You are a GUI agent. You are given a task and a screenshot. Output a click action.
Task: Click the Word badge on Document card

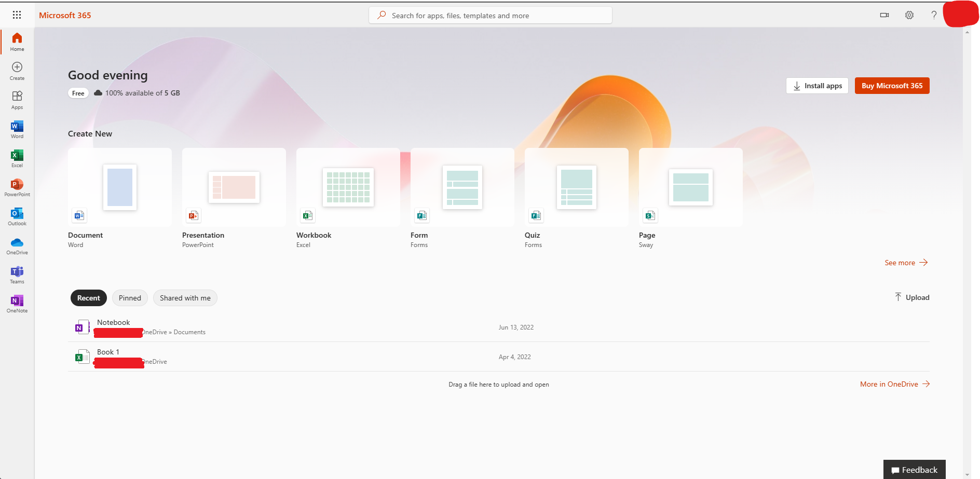click(79, 215)
